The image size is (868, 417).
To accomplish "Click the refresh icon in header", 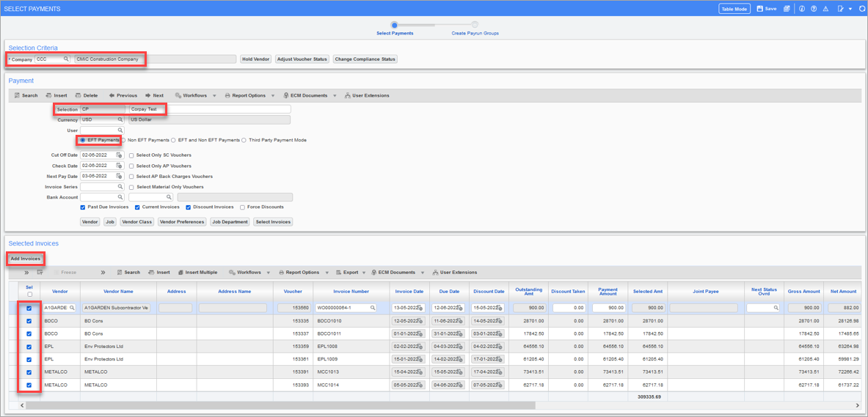I will (862, 9).
